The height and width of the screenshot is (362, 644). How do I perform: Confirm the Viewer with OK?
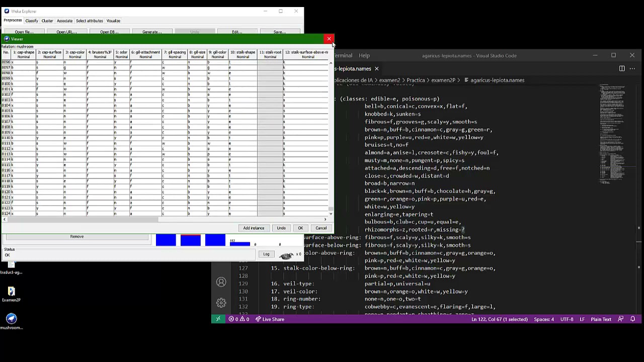[300, 228]
